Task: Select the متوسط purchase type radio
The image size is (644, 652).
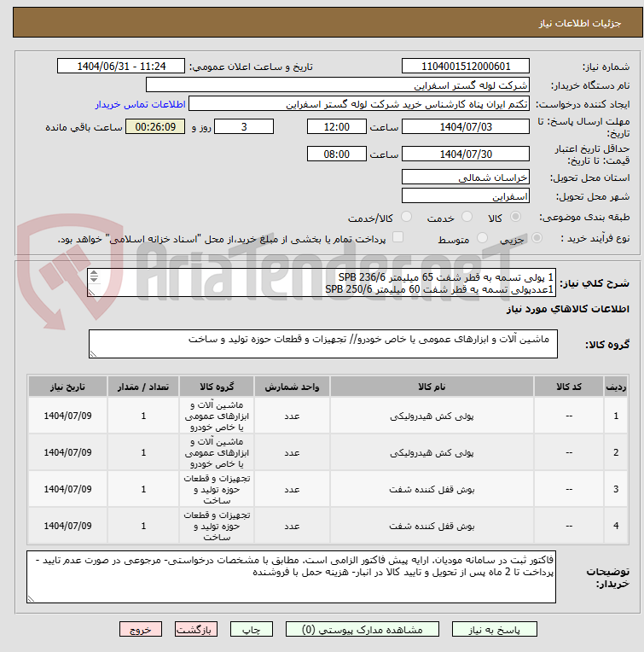Action: 482,238
